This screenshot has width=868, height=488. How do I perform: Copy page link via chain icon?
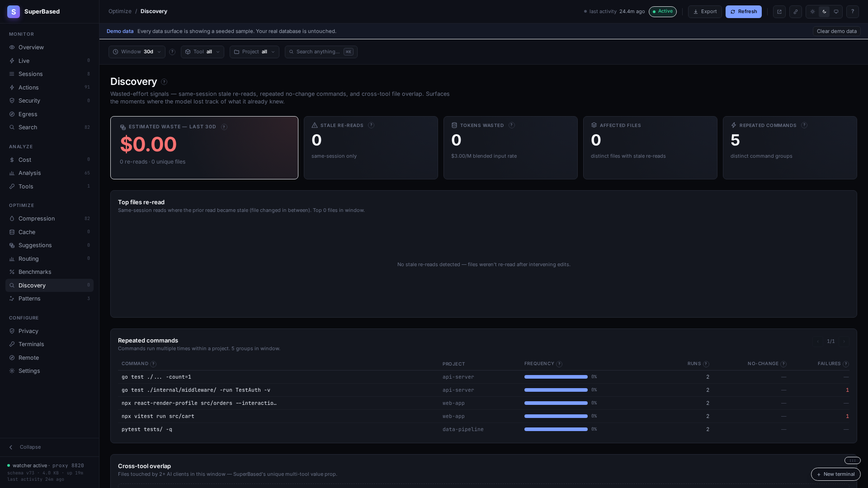pos(795,12)
